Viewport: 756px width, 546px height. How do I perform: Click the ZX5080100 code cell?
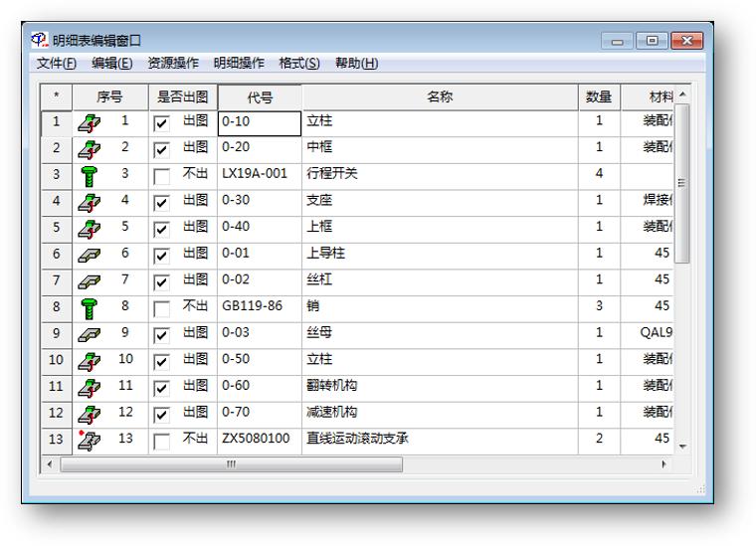click(260, 442)
